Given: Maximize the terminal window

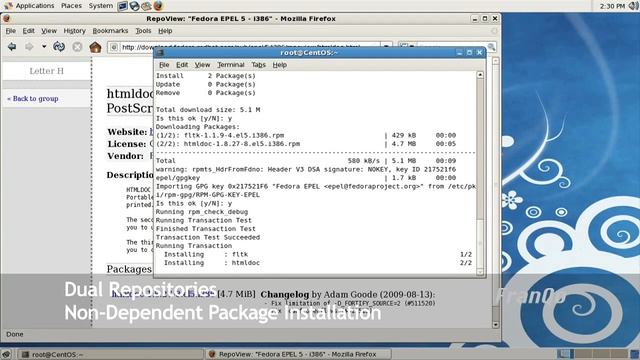Looking at the screenshot, I should [x=469, y=52].
